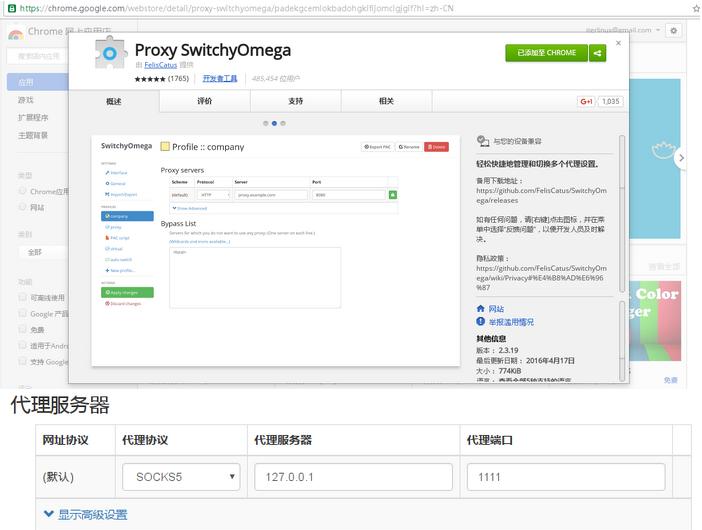Click the Chrome Web Store rainbow logo

(16, 34)
